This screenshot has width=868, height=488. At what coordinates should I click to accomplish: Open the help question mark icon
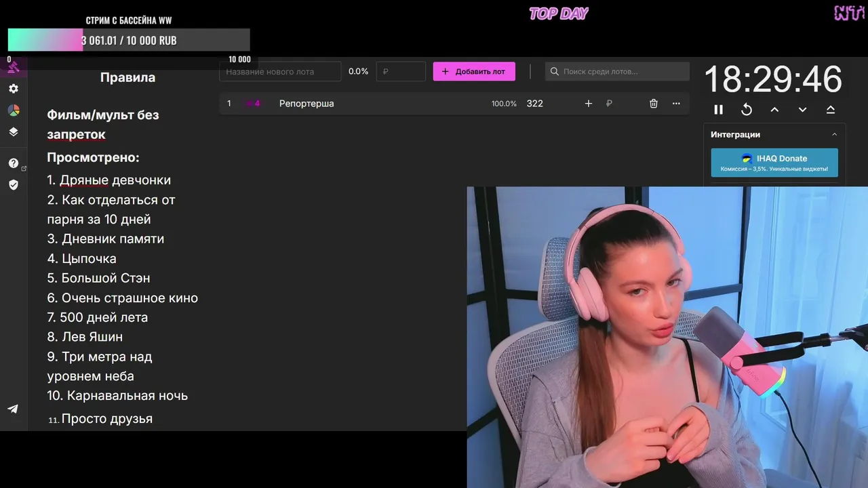[x=14, y=163]
